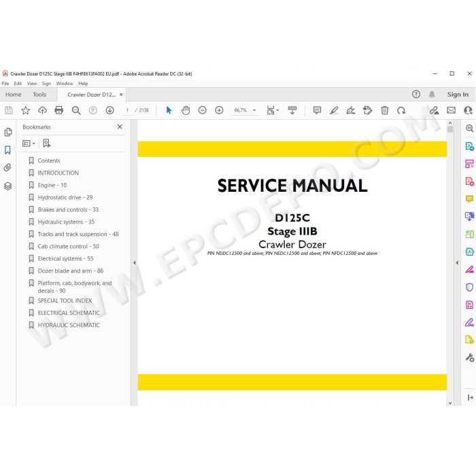
Task: Click the Sign In link
Action: (458, 95)
